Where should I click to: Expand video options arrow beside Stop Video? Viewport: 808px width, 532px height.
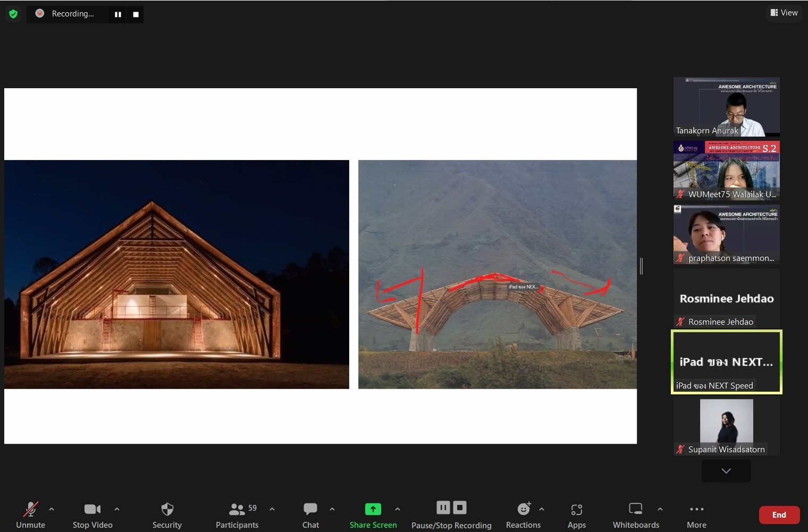tap(117, 509)
